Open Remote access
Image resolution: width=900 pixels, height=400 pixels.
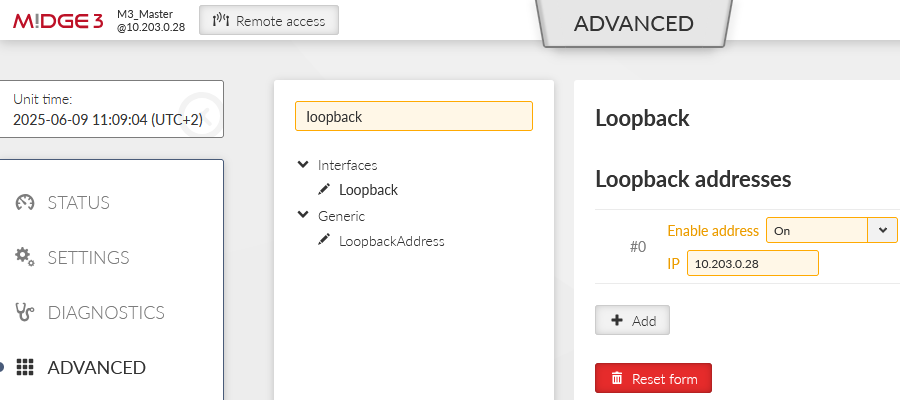(269, 21)
